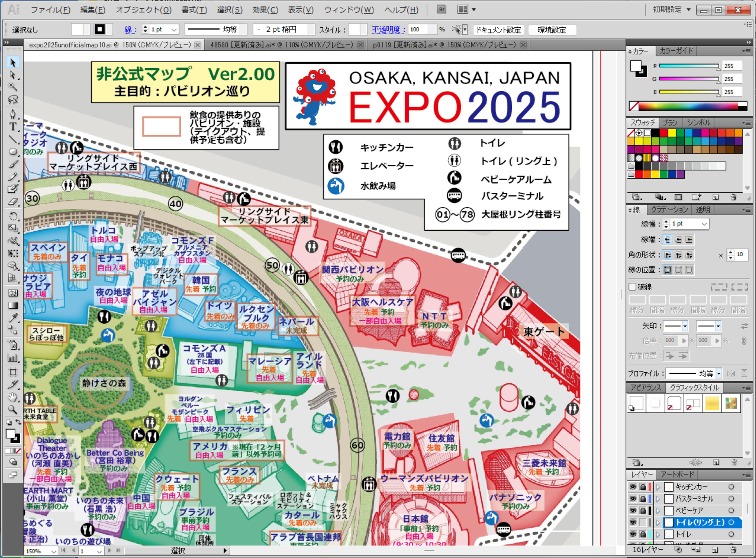Click the target circle of トイレ layer
This screenshot has height=558, width=756.
731,534
